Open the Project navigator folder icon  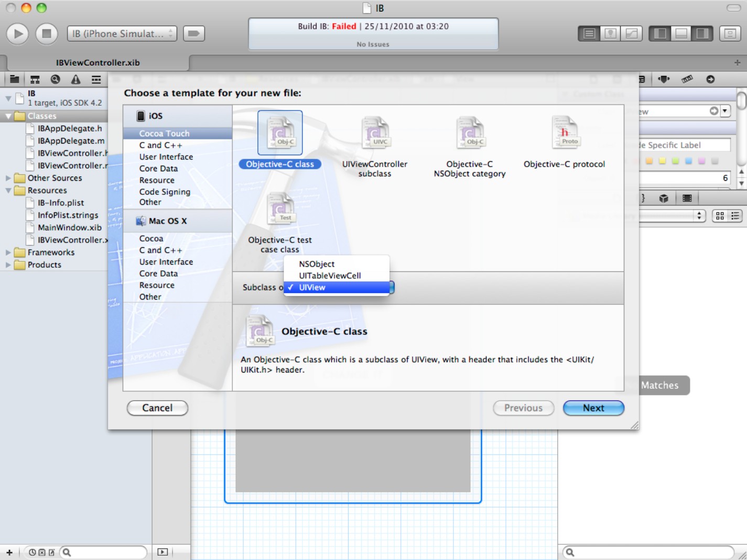pyautogui.click(x=14, y=79)
